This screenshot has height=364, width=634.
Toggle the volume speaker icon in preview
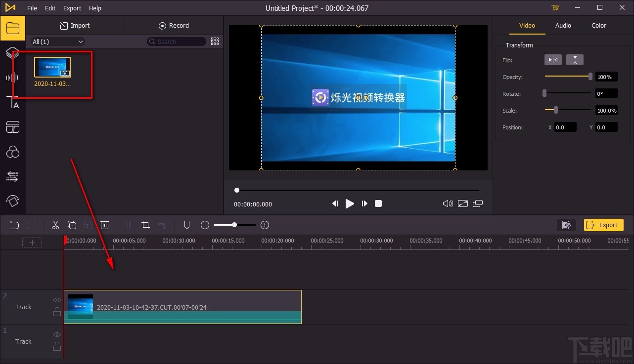click(448, 203)
